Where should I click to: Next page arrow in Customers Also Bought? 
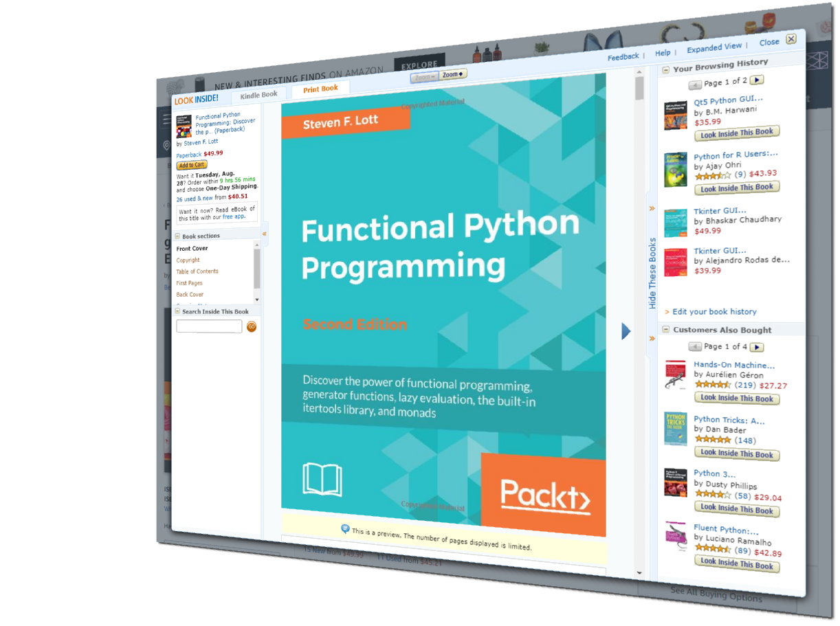click(757, 348)
